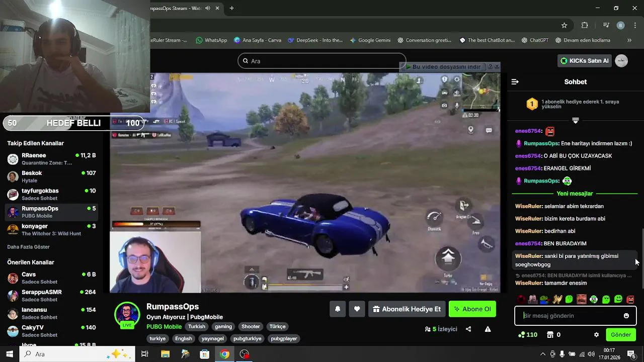Click the KICKs Satın Al button
The width and height of the screenshot is (644, 362).
click(584, 61)
